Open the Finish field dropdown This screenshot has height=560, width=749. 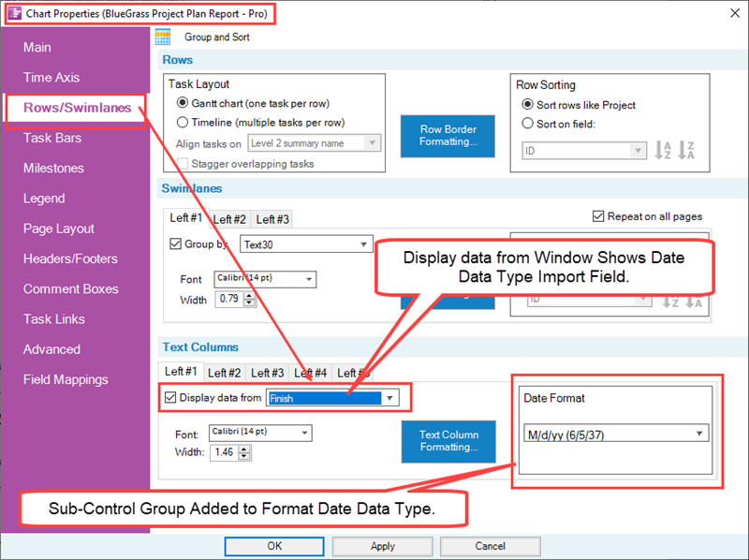click(x=389, y=397)
